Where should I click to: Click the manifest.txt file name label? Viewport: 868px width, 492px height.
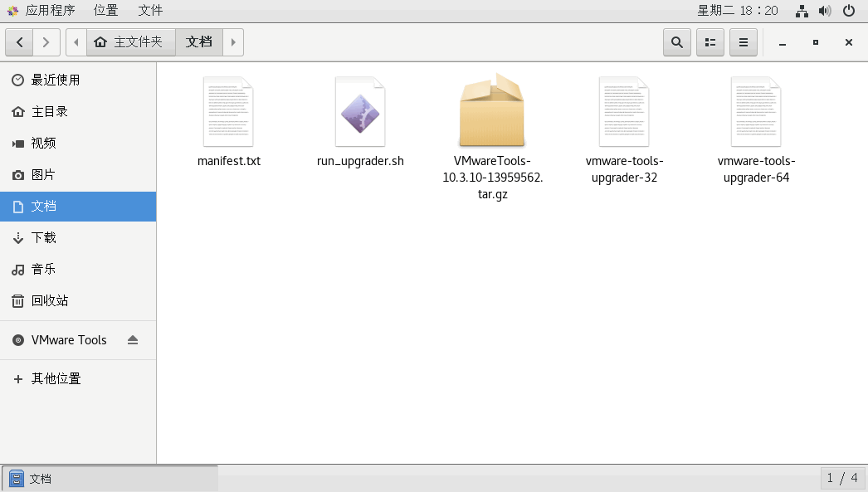click(229, 161)
